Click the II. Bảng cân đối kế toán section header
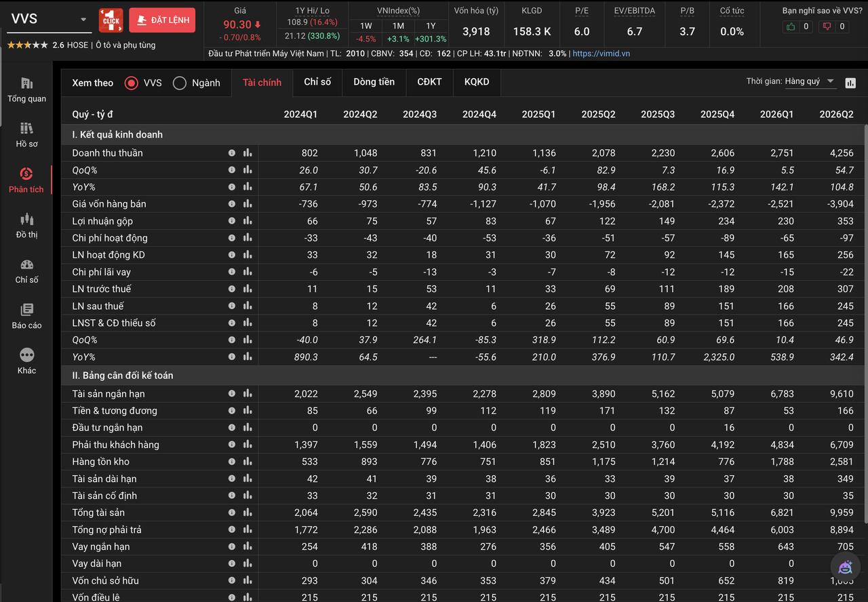 123,376
